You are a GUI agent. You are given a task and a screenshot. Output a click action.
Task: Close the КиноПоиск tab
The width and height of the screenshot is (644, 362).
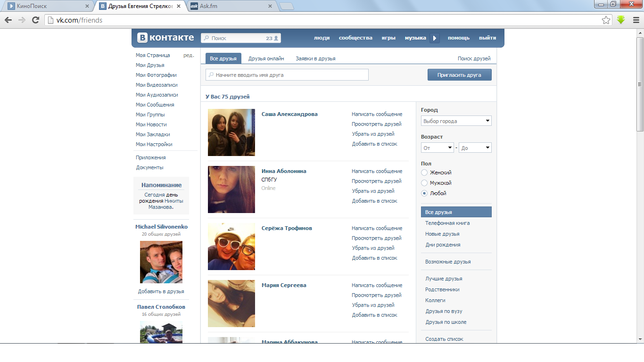coord(87,6)
